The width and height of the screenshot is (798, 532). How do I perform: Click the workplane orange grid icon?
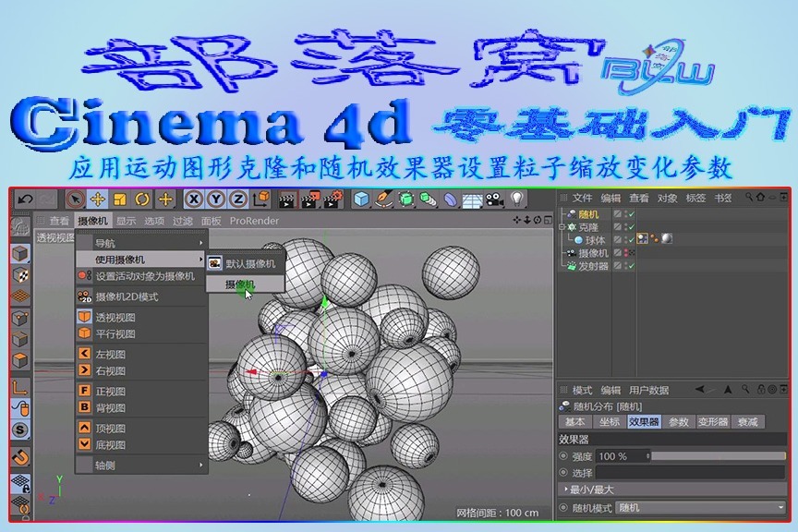(19, 296)
